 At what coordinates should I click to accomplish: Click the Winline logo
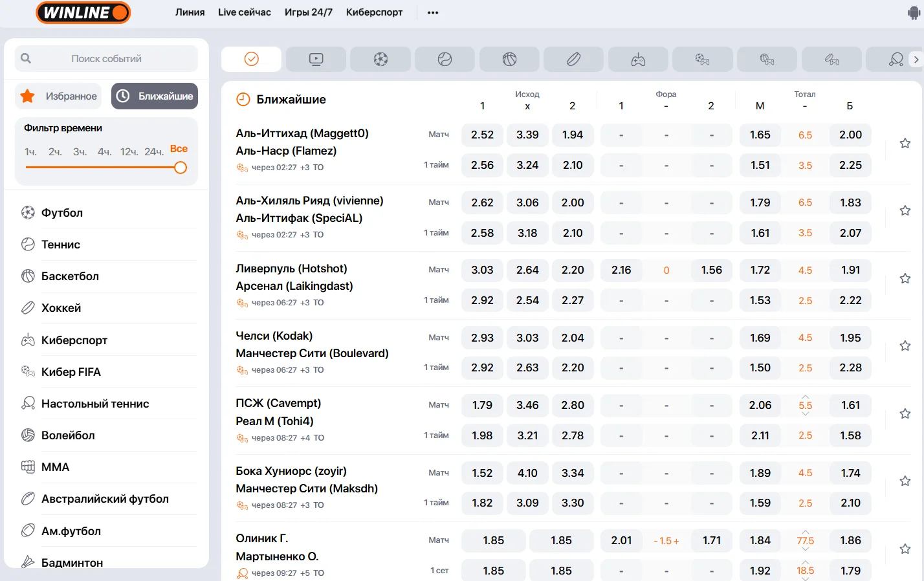(83, 12)
